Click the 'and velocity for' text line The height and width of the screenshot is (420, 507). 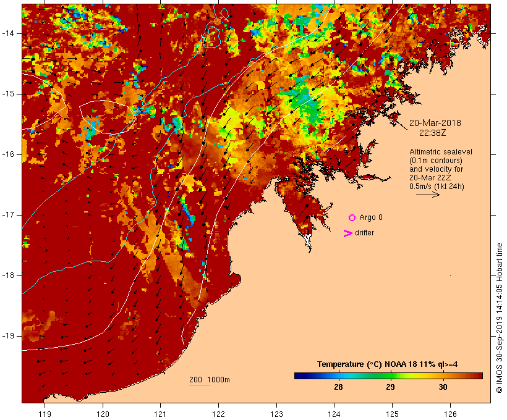coord(436,169)
